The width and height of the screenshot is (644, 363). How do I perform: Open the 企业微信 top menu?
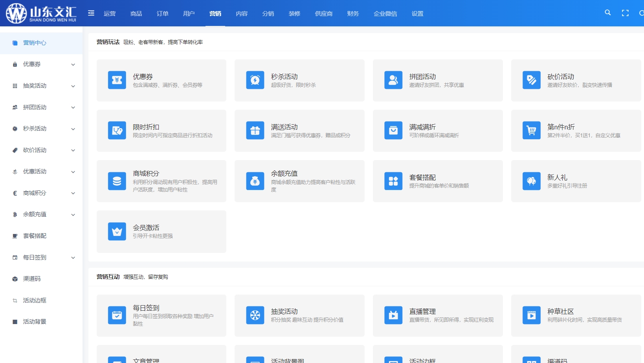tap(385, 13)
